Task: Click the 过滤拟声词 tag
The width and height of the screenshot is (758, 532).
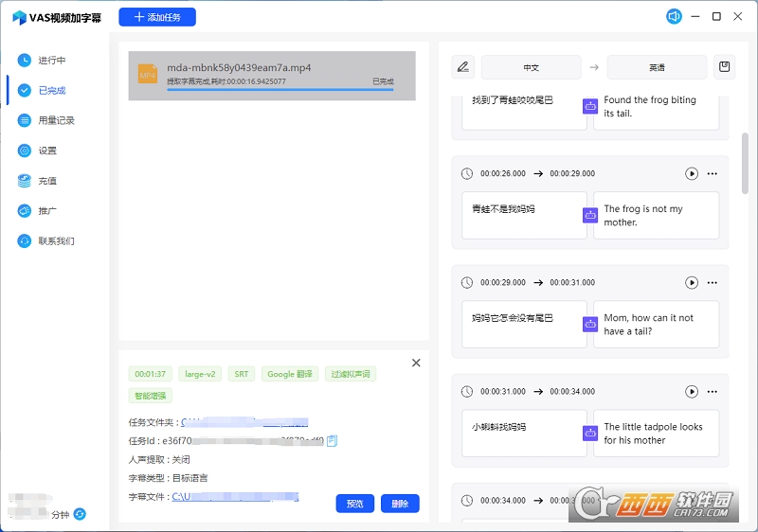Action: point(351,374)
